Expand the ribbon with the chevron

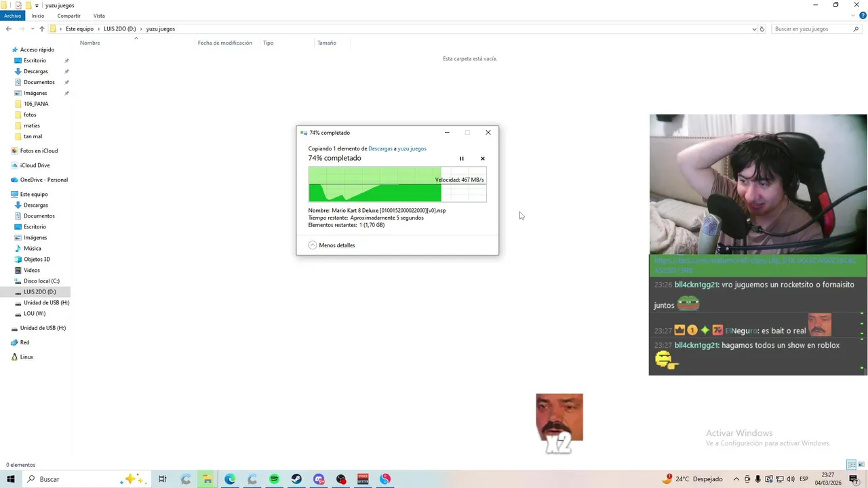click(854, 16)
